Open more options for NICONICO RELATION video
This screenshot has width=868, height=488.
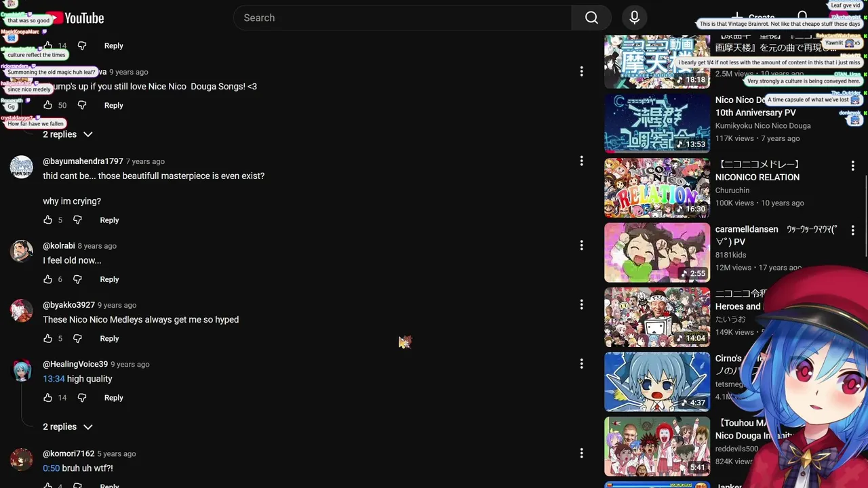click(x=853, y=165)
